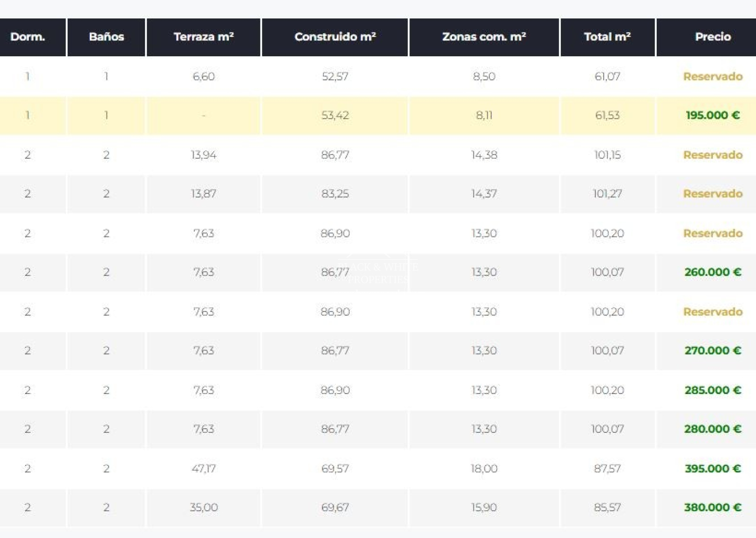Screen dimensions: 756x538
Task: Open the 195.000 € price listing
Action: 712,115
